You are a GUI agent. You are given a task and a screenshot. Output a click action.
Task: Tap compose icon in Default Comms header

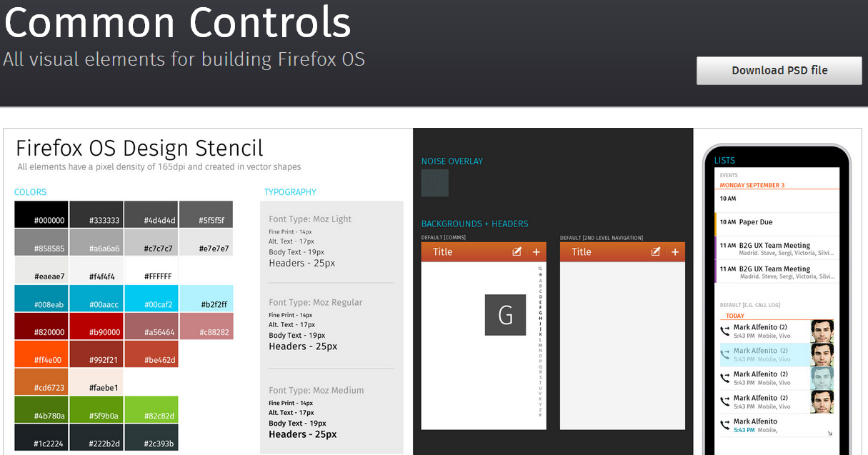tap(517, 252)
